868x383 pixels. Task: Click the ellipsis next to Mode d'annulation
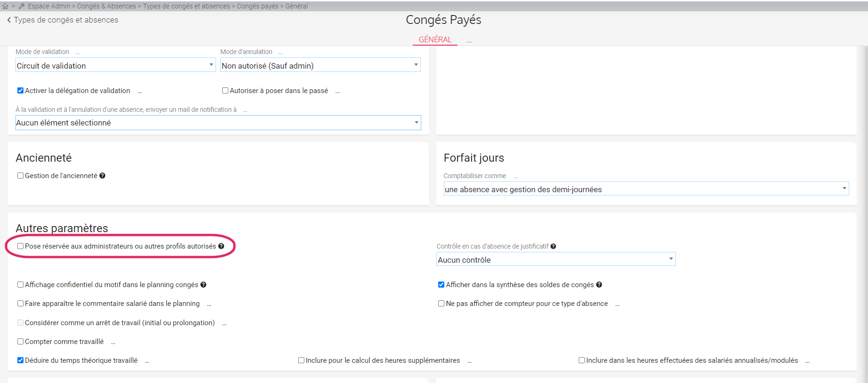[281, 53]
